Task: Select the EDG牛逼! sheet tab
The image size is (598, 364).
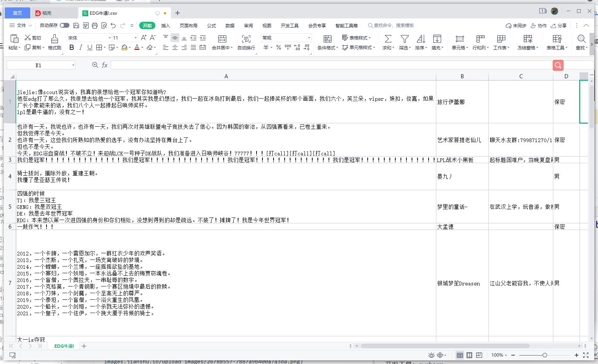Action: tap(64, 346)
